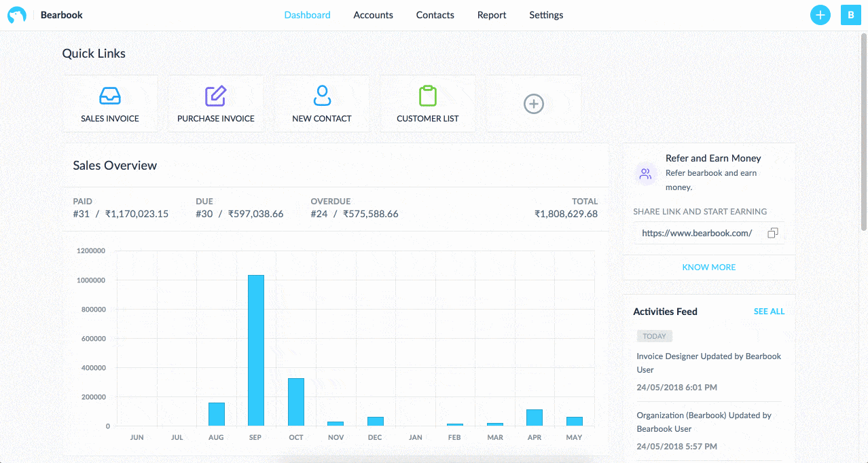Click the SEP bar in sales chart
The width and height of the screenshot is (868, 463).
256,350
